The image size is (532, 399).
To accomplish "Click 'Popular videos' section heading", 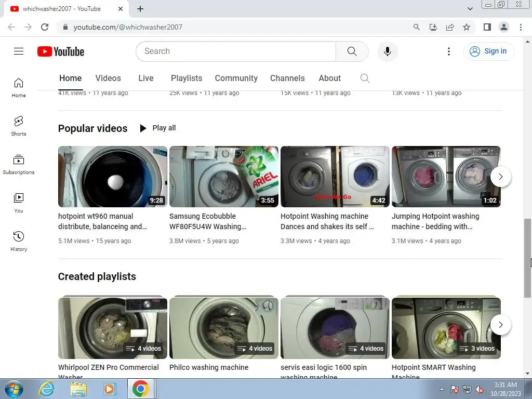I will tap(92, 128).
